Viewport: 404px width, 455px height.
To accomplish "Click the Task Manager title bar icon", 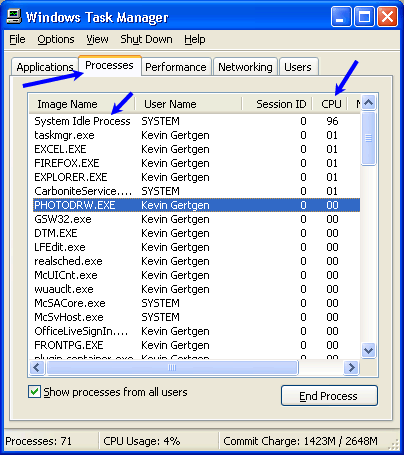I will tap(14, 16).
